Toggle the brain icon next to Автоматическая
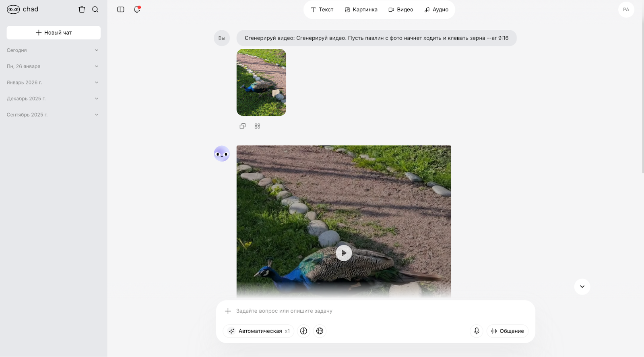The height and width of the screenshot is (357, 644). click(x=304, y=331)
